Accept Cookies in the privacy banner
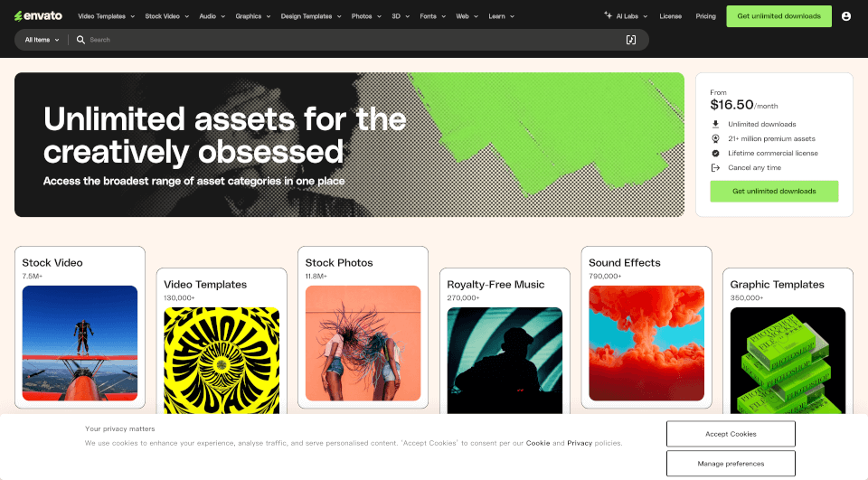868x480 pixels. point(731,434)
